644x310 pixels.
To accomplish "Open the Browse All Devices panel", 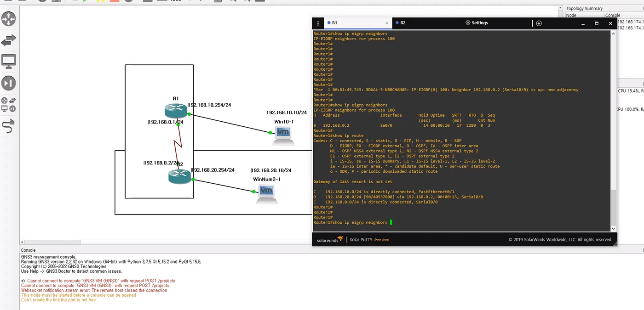I will (x=9, y=105).
